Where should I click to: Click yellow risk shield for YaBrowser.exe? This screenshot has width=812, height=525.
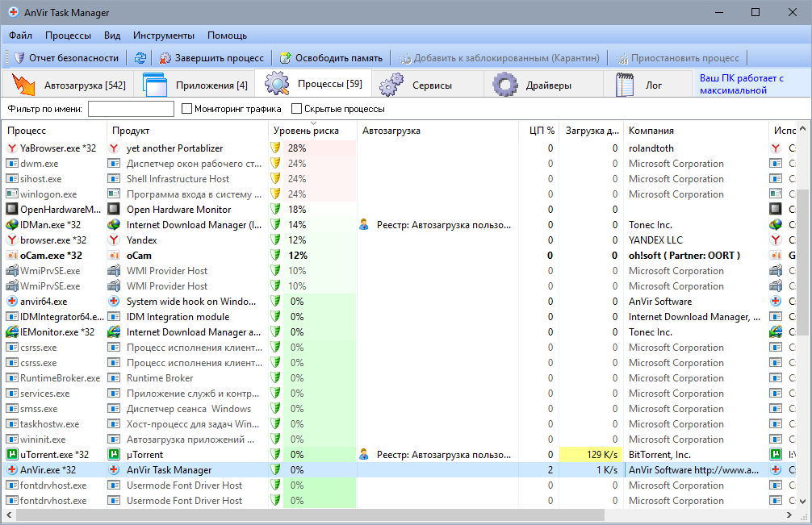pyautogui.click(x=275, y=148)
